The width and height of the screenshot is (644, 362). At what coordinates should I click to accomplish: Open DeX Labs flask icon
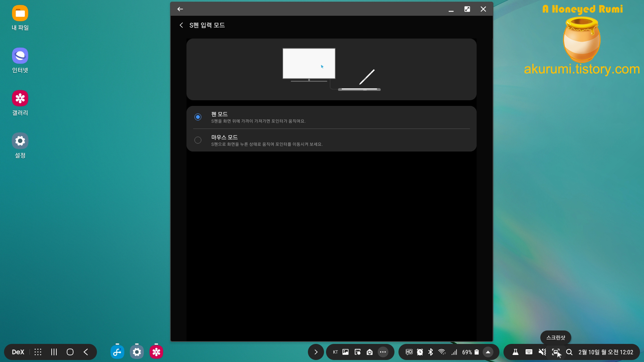(x=516, y=352)
